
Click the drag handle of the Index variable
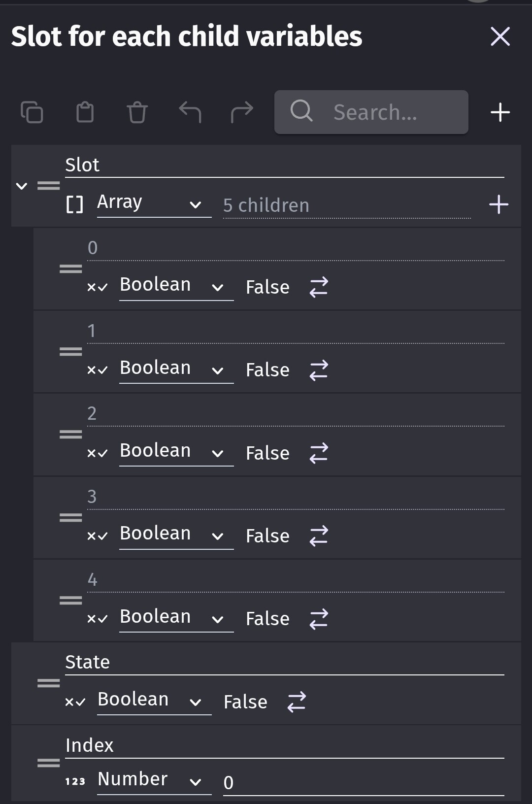click(48, 763)
